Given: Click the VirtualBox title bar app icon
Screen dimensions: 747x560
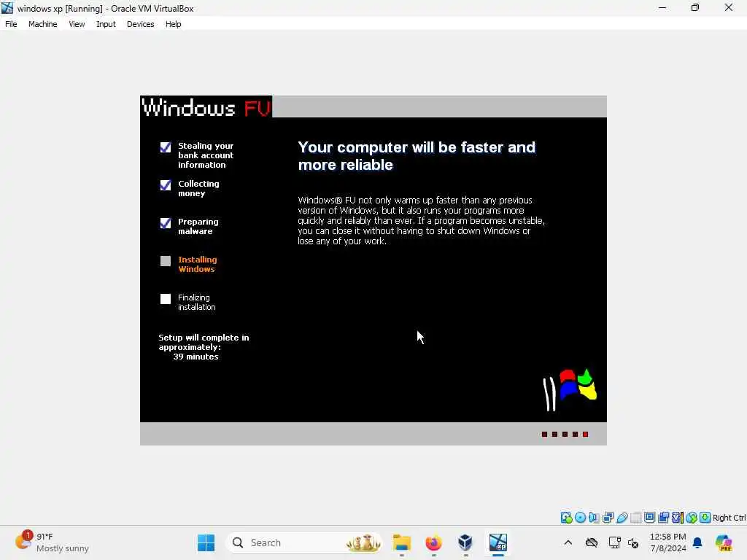Looking at the screenshot, I should [x=7, y=8].
